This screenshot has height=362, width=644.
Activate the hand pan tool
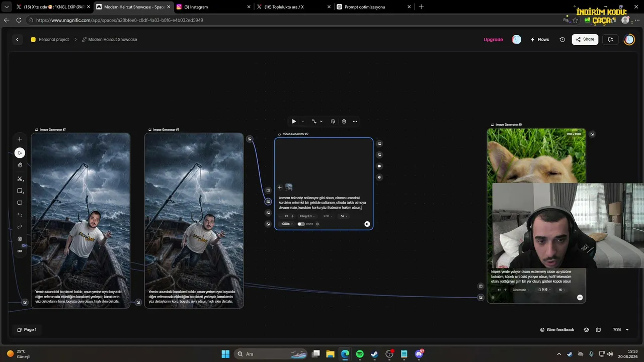click(x=20, y=165)
